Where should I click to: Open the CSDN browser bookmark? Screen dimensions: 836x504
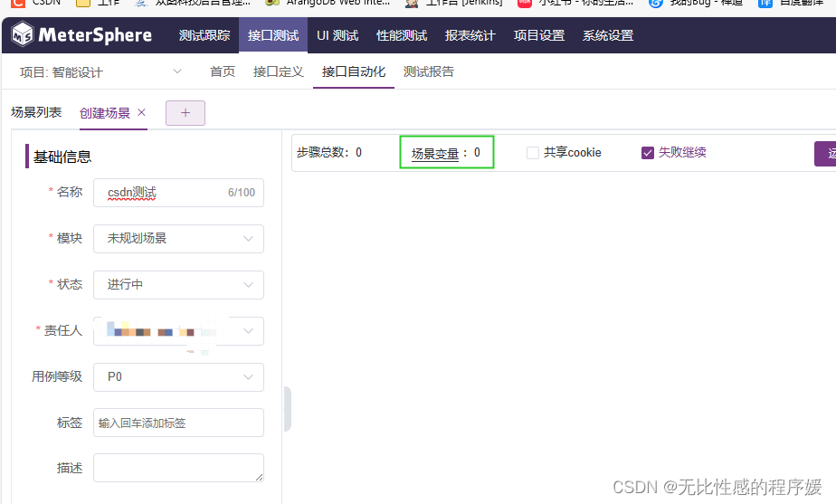(35, 3)
